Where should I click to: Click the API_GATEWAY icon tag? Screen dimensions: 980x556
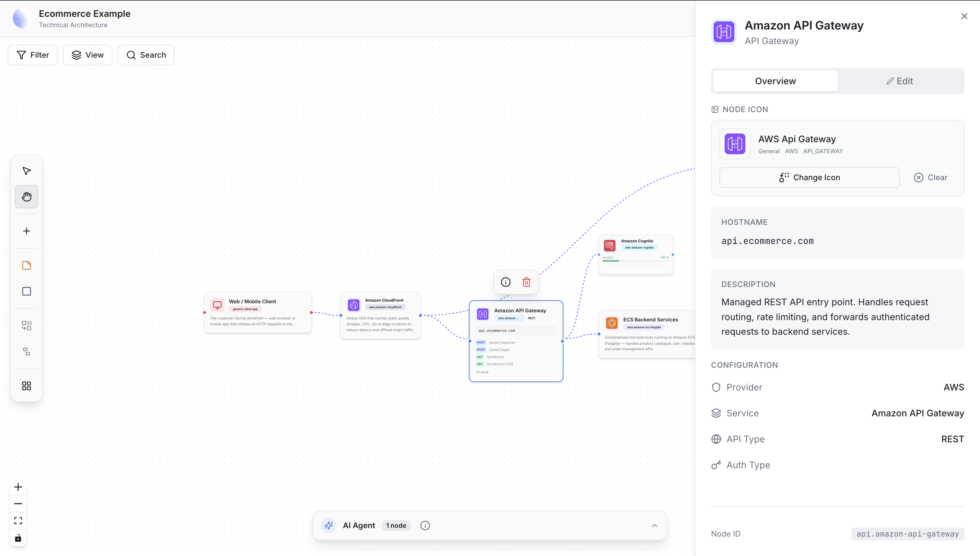(822, 151)
